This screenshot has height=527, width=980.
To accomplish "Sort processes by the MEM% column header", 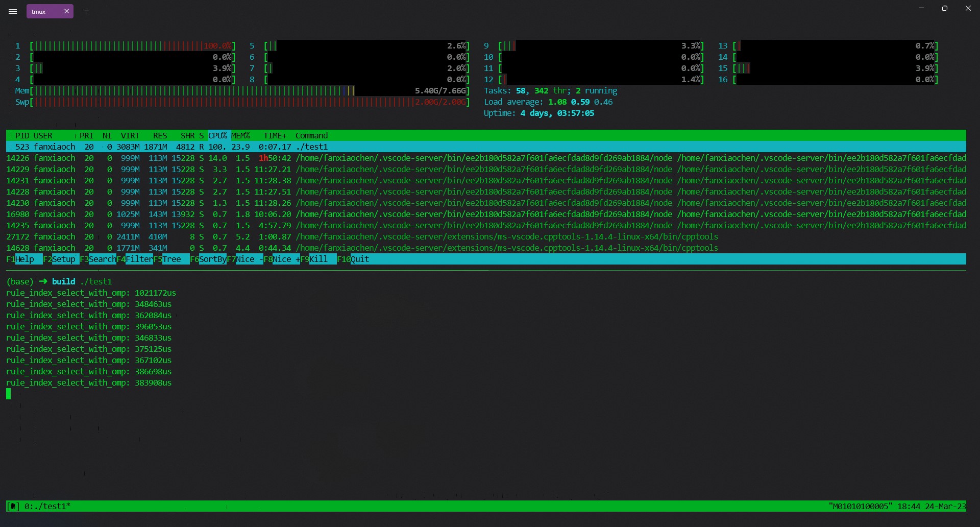I will tap(240, 135).
